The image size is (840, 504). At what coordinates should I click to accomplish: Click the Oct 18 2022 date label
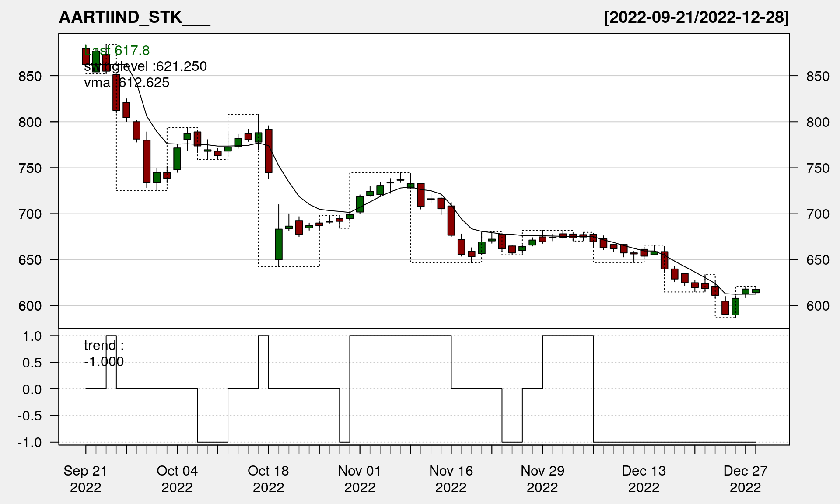point(268,479)
